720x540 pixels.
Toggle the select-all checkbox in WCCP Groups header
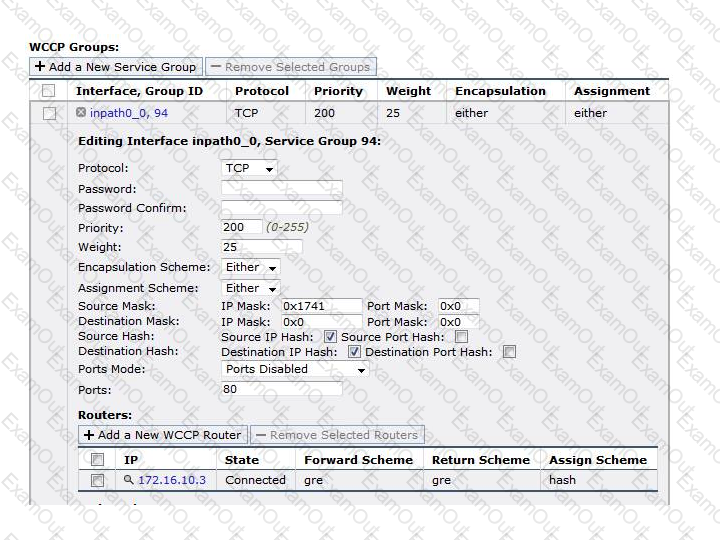coord(48,91)
